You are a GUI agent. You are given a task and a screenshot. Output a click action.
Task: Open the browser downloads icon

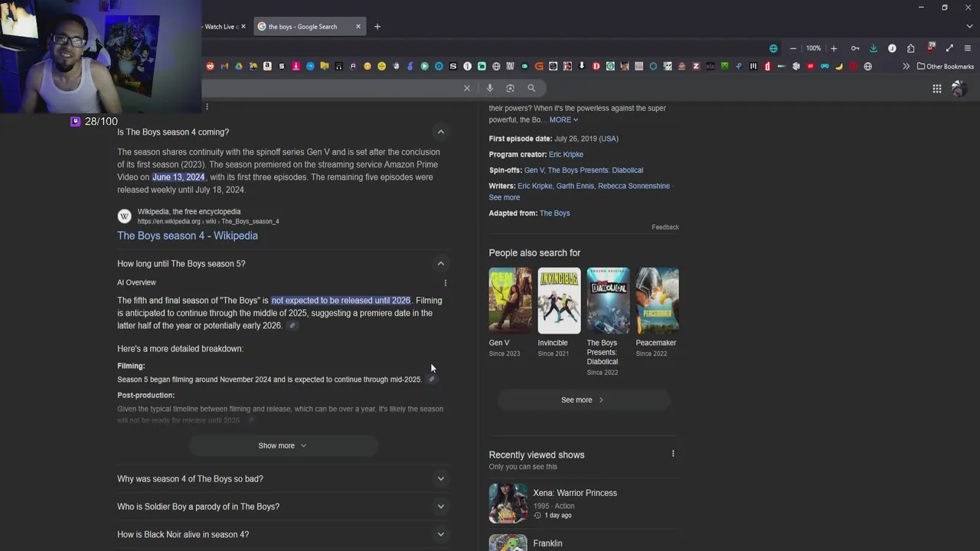[874, 48]
